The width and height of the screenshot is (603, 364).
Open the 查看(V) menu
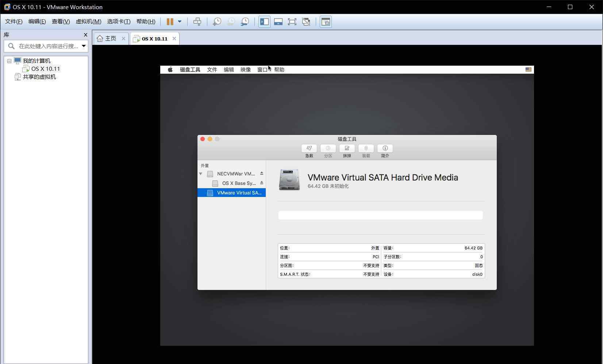point(61,22)
